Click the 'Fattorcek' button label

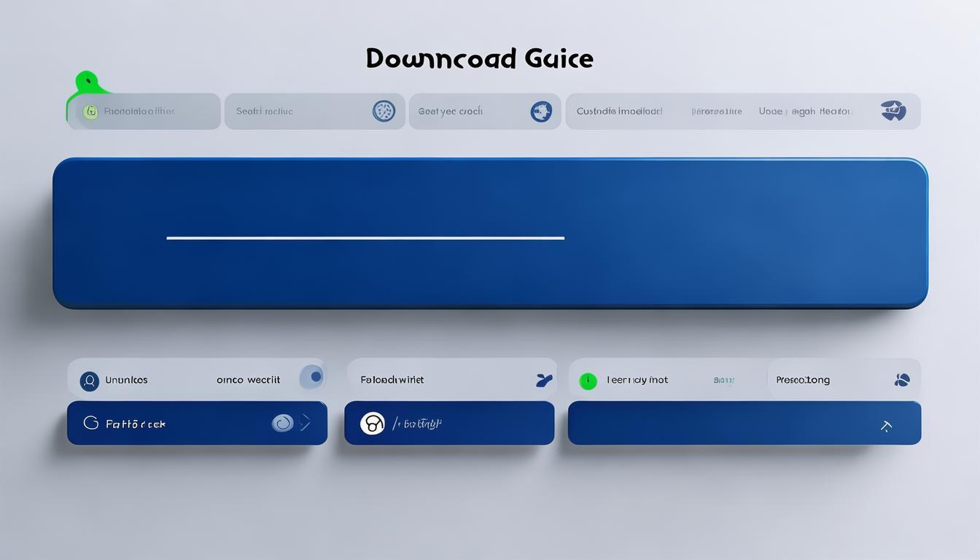(136, 424)
